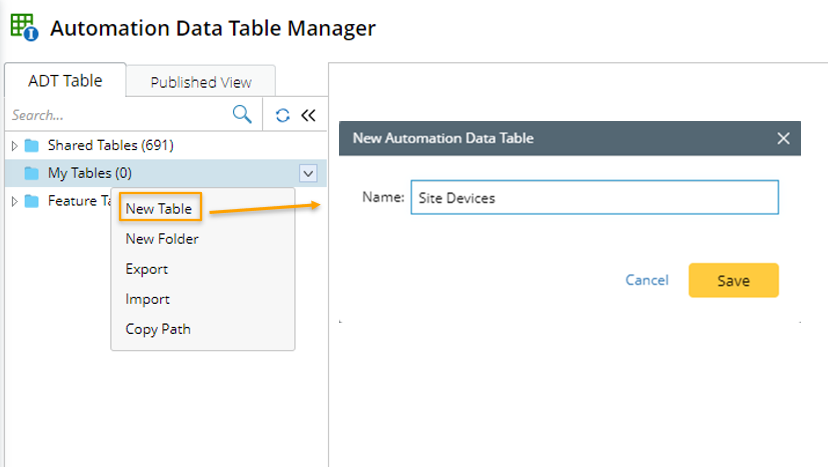828x467 pixels.
Task: Select Import in the context menu
Action: tap(148, 299)
